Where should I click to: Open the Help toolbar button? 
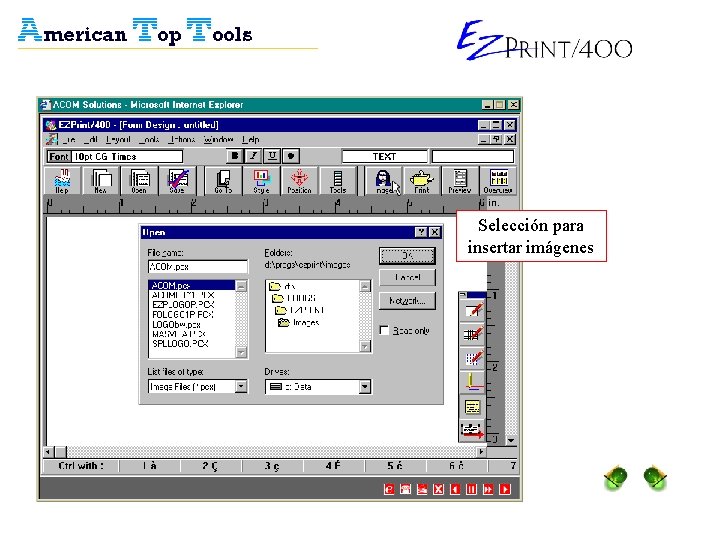pyautogui.click(x=62, y=181)
